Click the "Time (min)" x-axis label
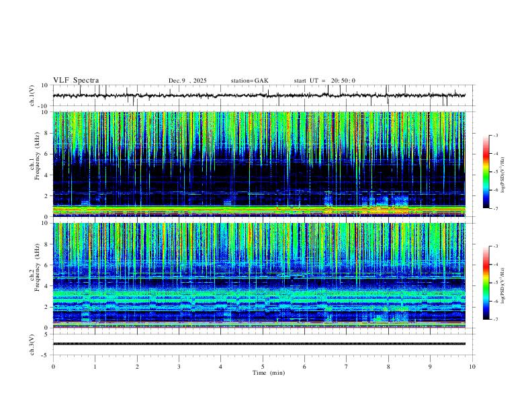Image resolution: width=532 pixels, height=411 pixels. (x=269, y=373)
